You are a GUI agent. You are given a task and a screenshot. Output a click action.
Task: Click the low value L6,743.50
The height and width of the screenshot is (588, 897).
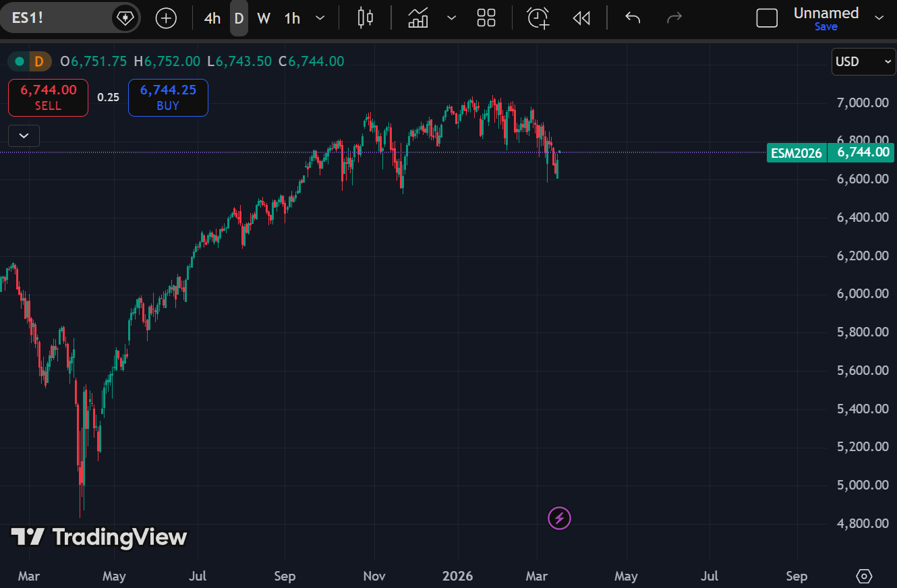[239, 61]
